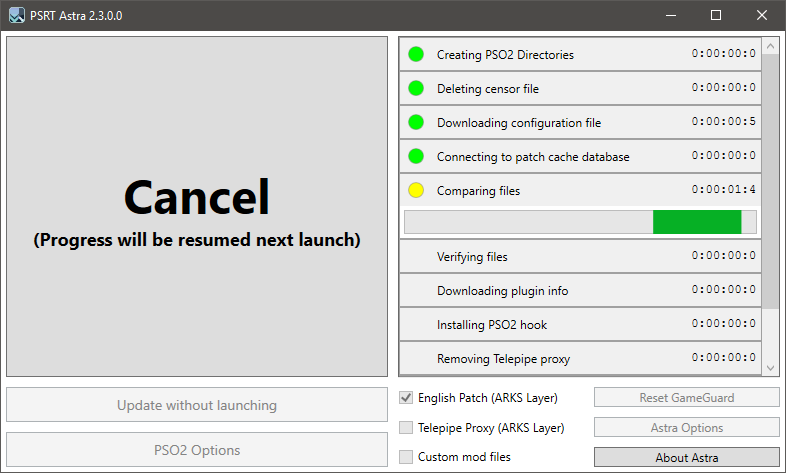Uncheck English Patch (ARKS Layer) checkbox
Screen dimensions: 786x473
(x=406, y=398)
